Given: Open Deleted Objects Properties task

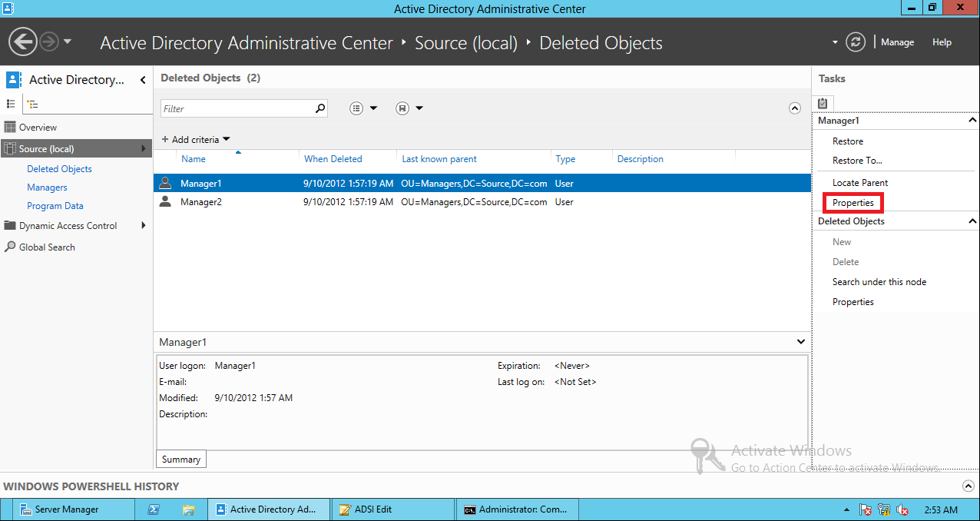Looking at the screenshot, I should [x=853, y=302].
